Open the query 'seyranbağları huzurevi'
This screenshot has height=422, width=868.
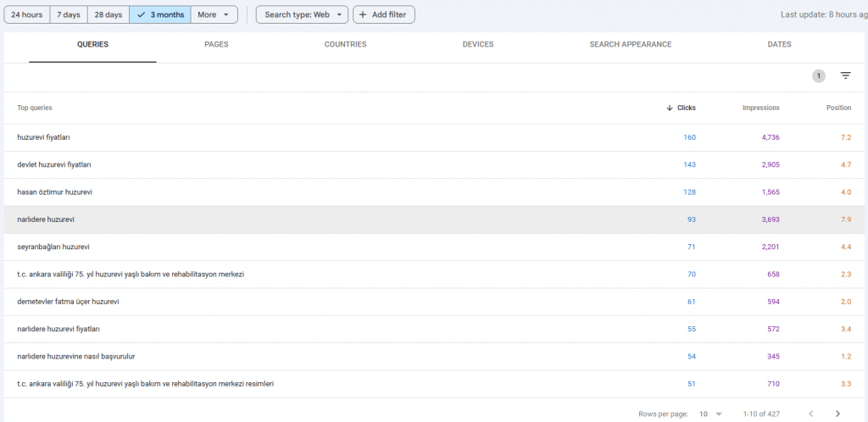(53, 247)
